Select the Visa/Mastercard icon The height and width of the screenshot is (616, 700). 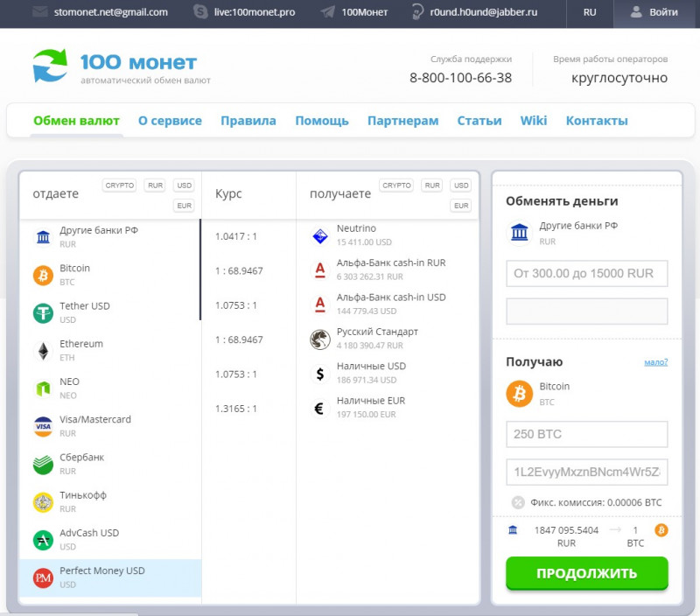(43, 426)
